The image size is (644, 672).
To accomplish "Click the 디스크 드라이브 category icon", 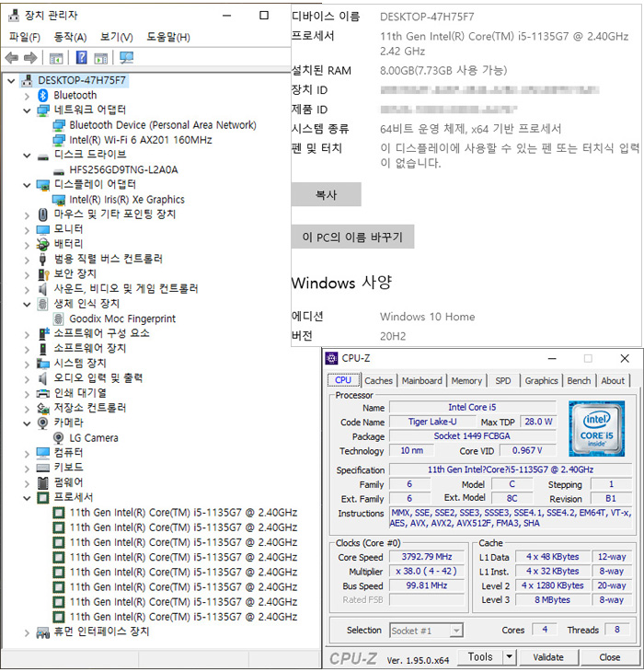I will (43, 156).
